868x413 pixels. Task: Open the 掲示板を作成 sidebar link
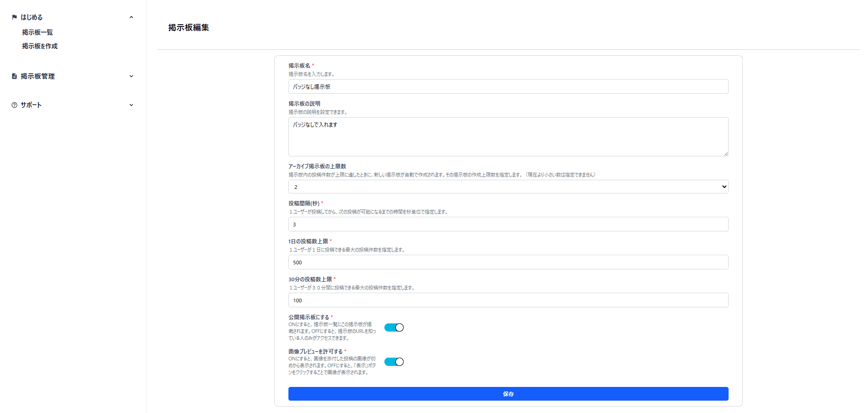[x=40, y=46]
